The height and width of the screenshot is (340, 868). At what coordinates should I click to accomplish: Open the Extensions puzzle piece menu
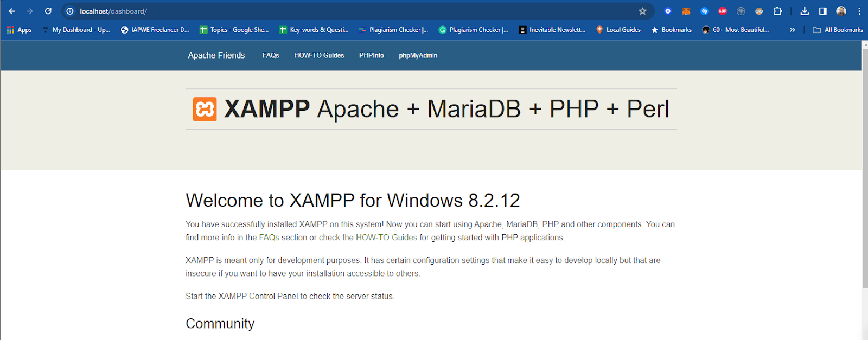[777, 11]
